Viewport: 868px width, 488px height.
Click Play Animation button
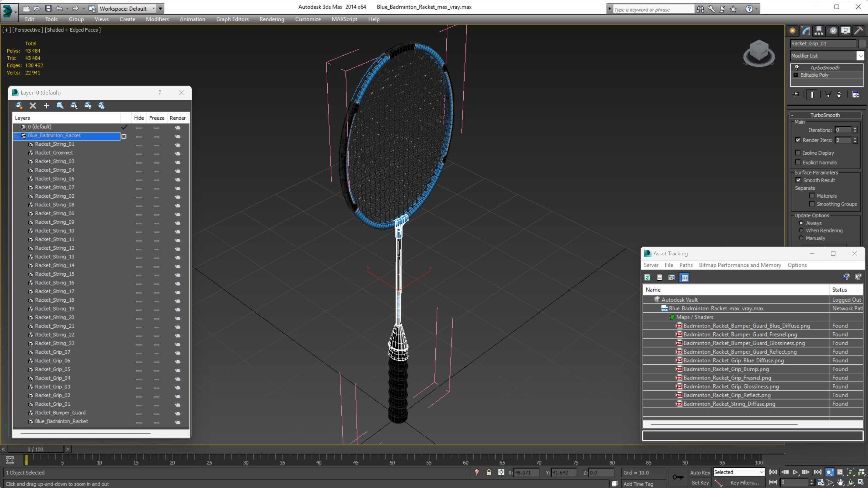click(795, 472)
